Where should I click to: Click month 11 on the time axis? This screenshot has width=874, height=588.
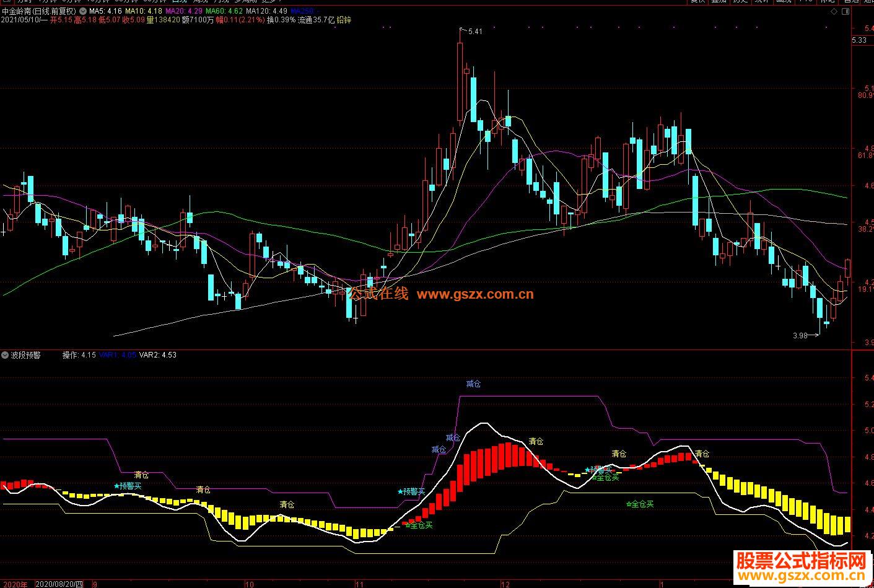(359, 584)
